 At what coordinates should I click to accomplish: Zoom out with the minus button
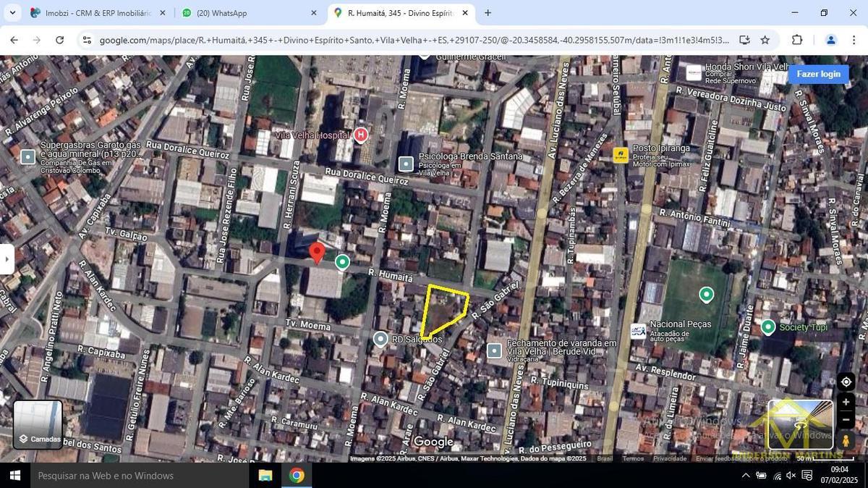pyautogui.click(x=846, y=420)
